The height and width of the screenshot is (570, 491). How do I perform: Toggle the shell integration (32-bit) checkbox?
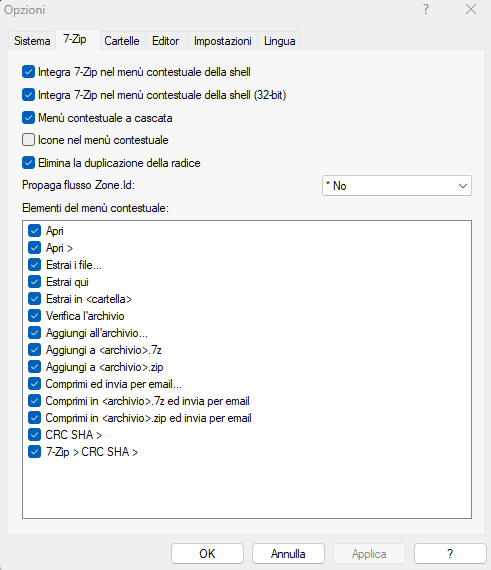point(28,95)
